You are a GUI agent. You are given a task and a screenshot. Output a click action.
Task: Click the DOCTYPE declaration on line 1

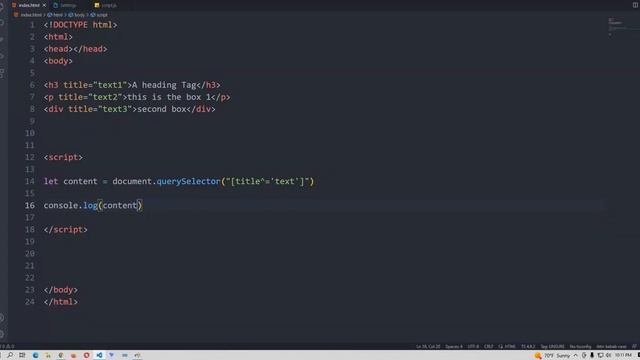[80, 25]
